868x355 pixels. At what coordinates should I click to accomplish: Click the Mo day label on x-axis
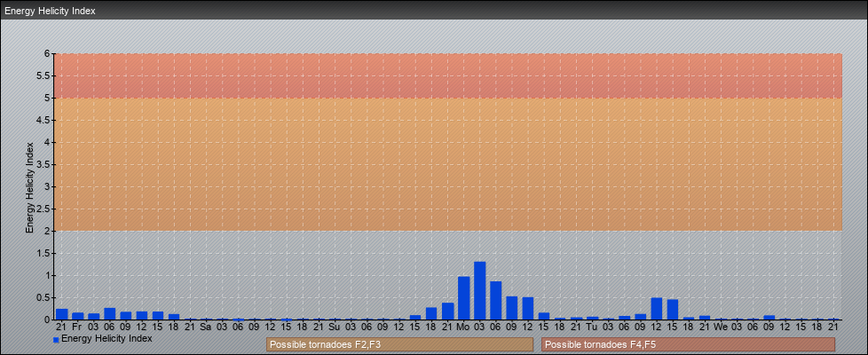tap(463, 327)
